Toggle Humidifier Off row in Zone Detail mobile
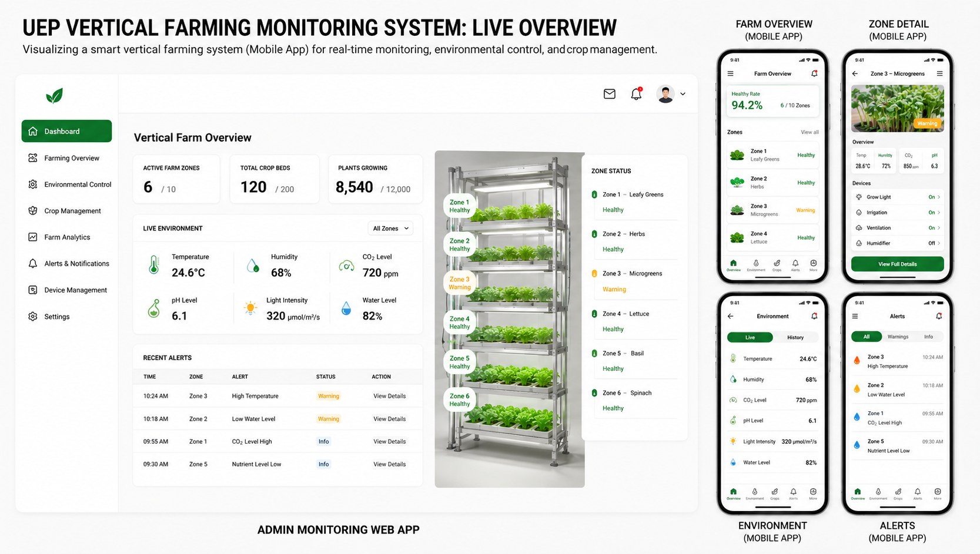The height and width of the screenshot is (554, 980). 898,243
